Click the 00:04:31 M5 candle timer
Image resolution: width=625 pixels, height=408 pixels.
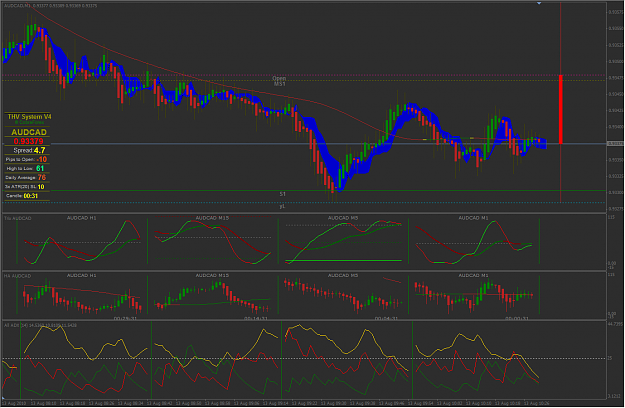[386, 319]
